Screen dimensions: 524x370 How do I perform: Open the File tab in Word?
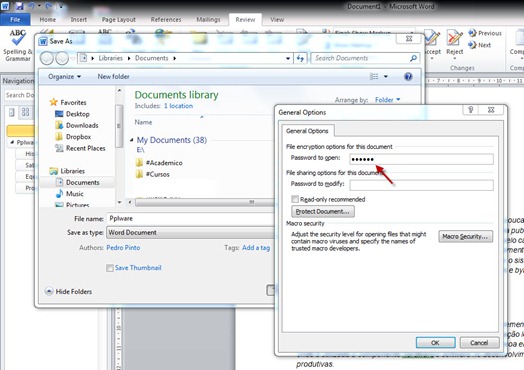tap(15, 19)
